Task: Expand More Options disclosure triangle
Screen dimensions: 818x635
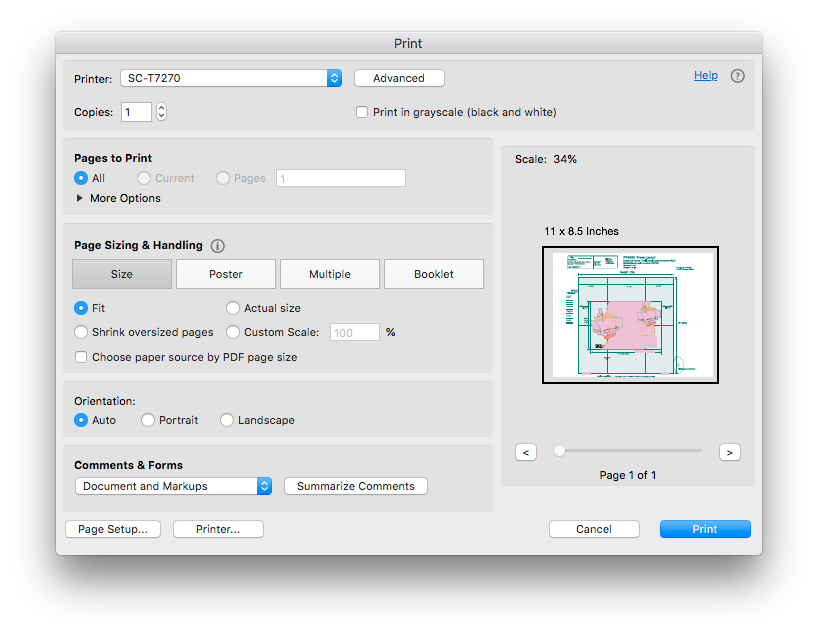Action: [x=79, y=198]
